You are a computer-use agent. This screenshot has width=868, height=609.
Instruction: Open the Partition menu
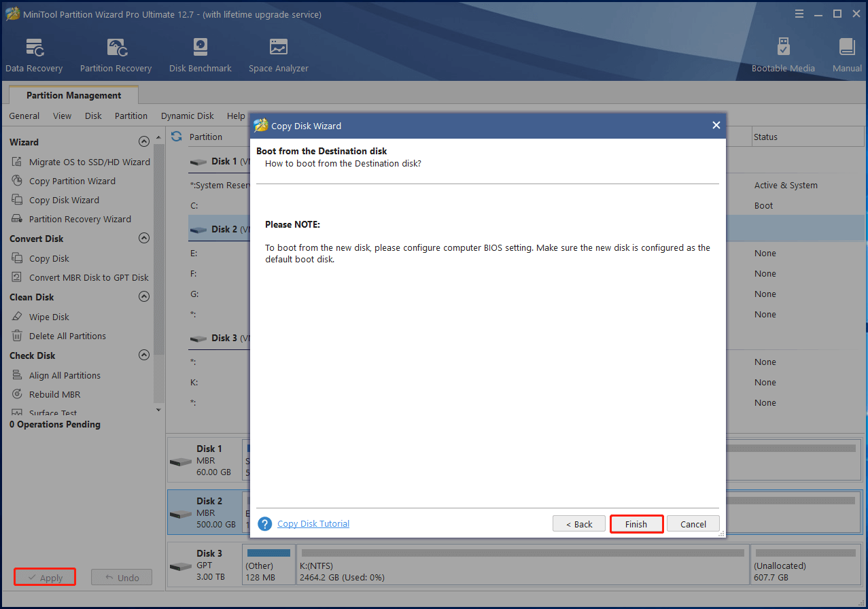131,116
